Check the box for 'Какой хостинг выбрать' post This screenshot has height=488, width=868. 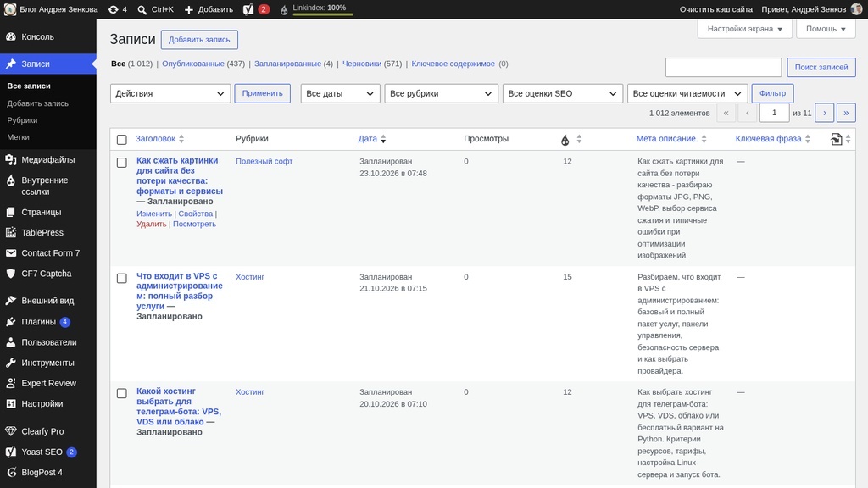(122, 393)
